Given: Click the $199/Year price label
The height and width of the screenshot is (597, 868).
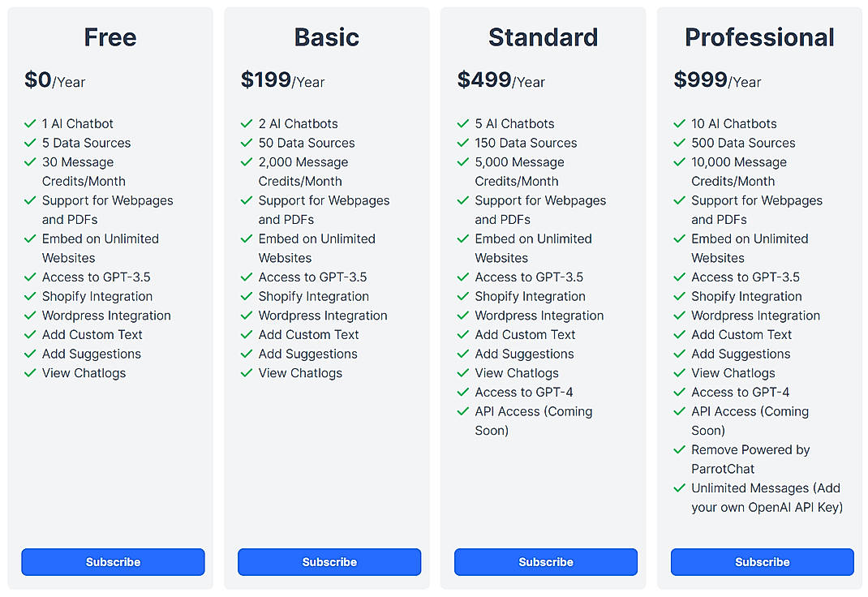Looking at the screenshot, I should pos(281,80).
